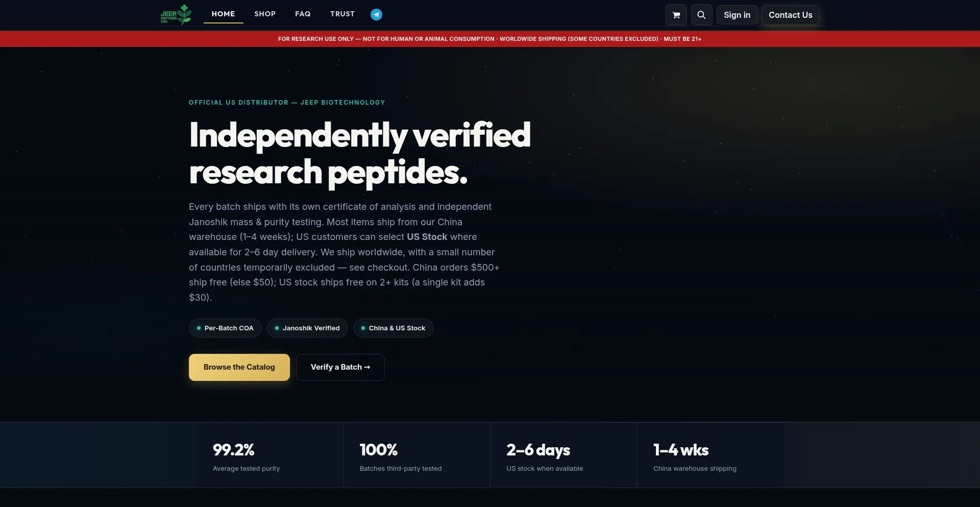Select the Per-Batch COA badge
Image resolution: width=980 pixels, height=507 pixels.
point(225,328)
